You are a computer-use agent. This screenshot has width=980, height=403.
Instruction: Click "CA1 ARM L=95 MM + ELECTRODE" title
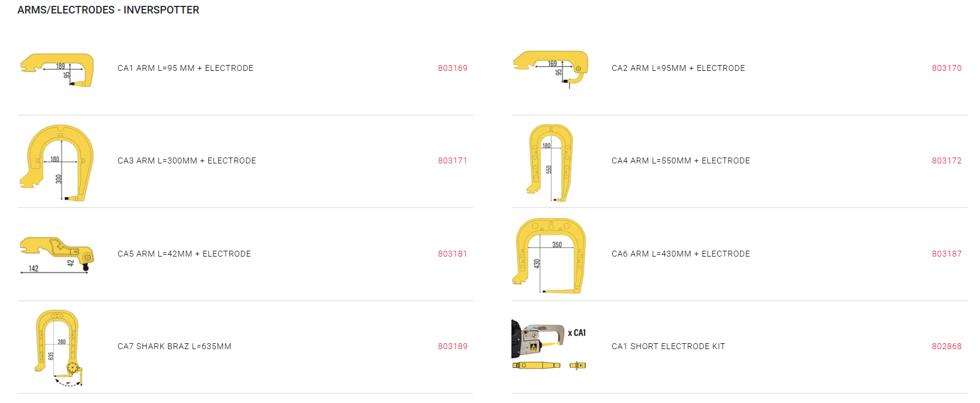(185, 69)
